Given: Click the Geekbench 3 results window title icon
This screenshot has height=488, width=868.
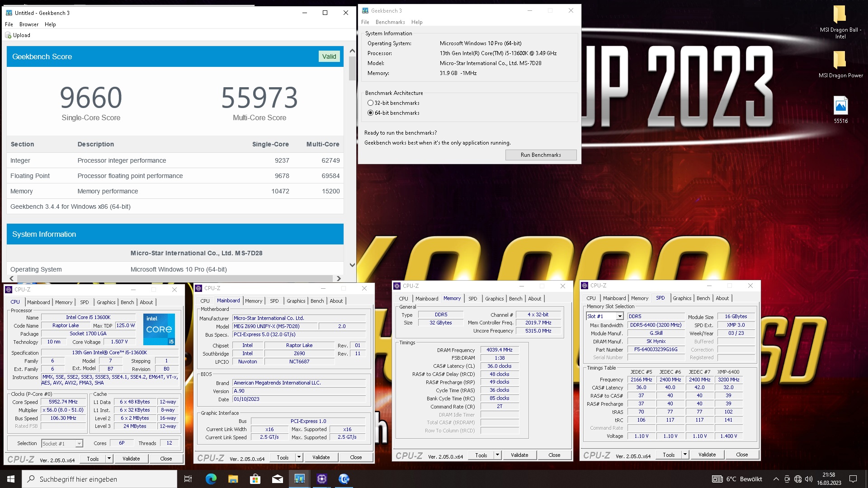Looking at the screenshot, I should click(x=9, y=13).
